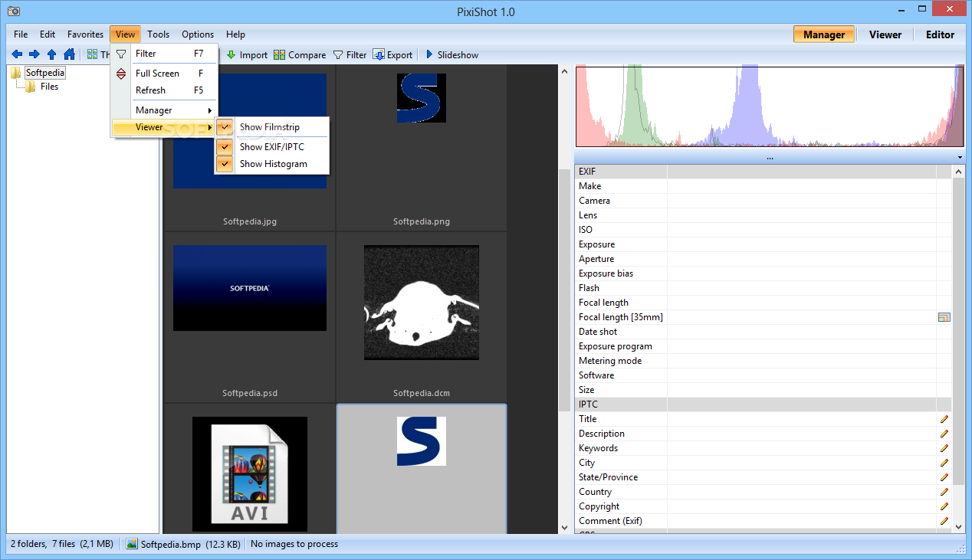972x560 pixels.
Task: Toggle the Show Histogram option
Action: click(271, 164)
